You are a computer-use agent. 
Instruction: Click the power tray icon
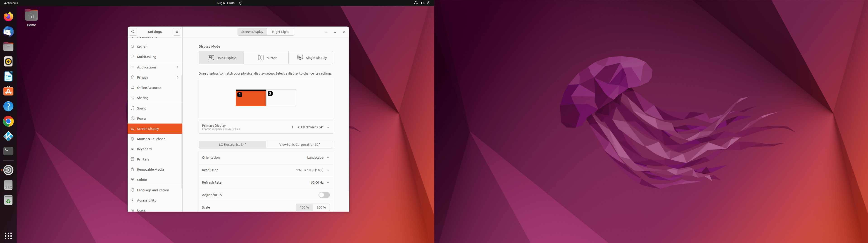click(x=429, y=3)
